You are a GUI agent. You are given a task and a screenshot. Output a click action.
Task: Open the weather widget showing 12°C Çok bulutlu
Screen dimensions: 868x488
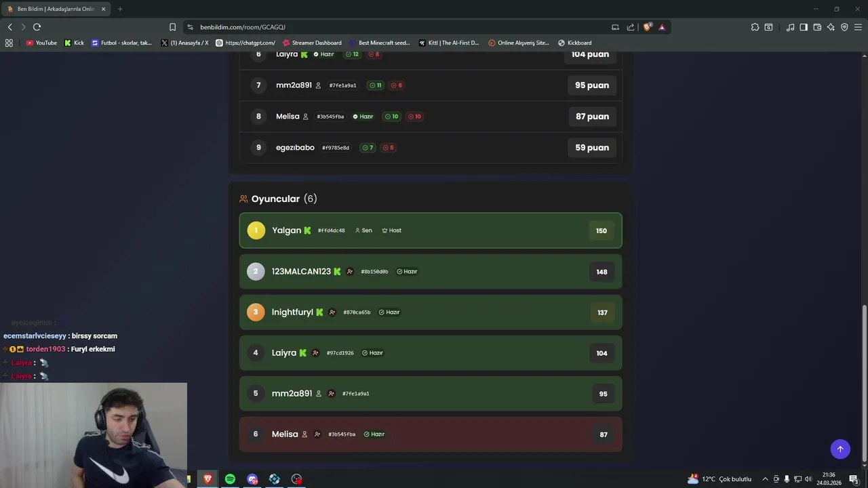(719, 479)
